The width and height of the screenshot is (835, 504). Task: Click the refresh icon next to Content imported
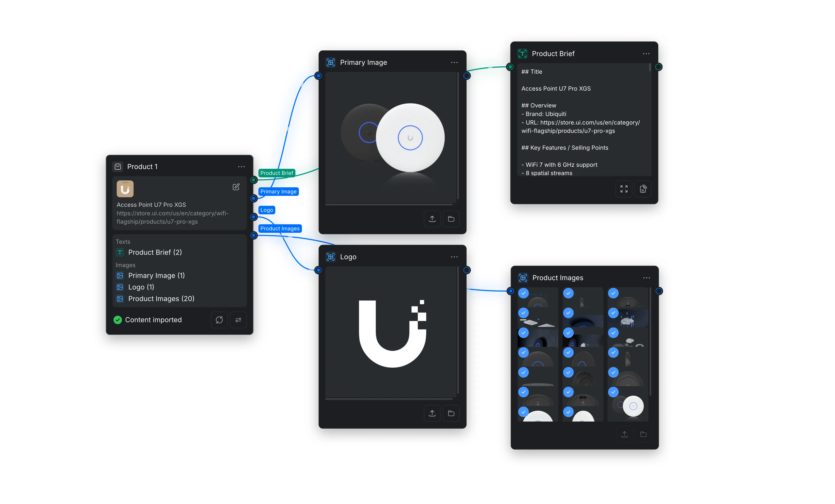[x=219, y=320]
